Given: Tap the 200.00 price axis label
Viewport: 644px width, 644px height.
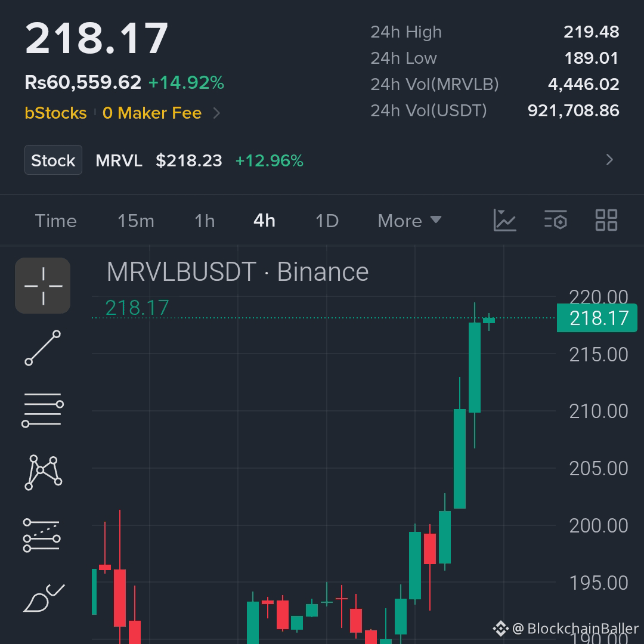Looking at the screenshot, I should (x=599, y=526).
